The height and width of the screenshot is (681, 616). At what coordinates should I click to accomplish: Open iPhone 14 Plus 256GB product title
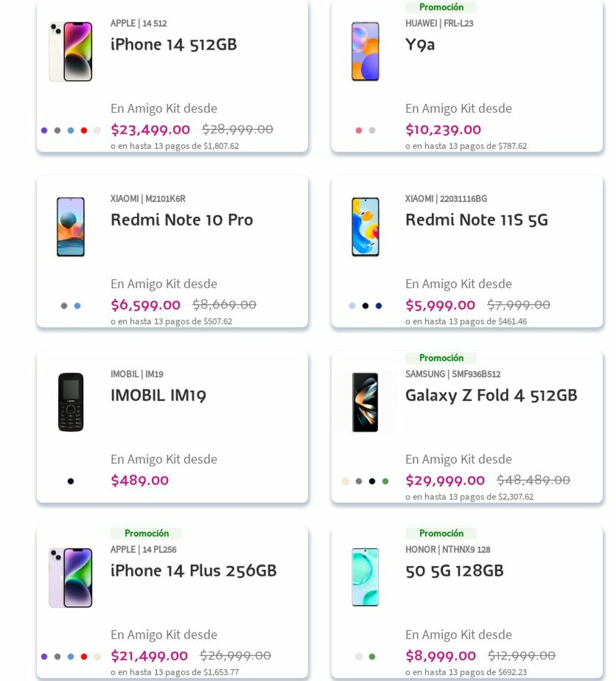coord(193,571)
